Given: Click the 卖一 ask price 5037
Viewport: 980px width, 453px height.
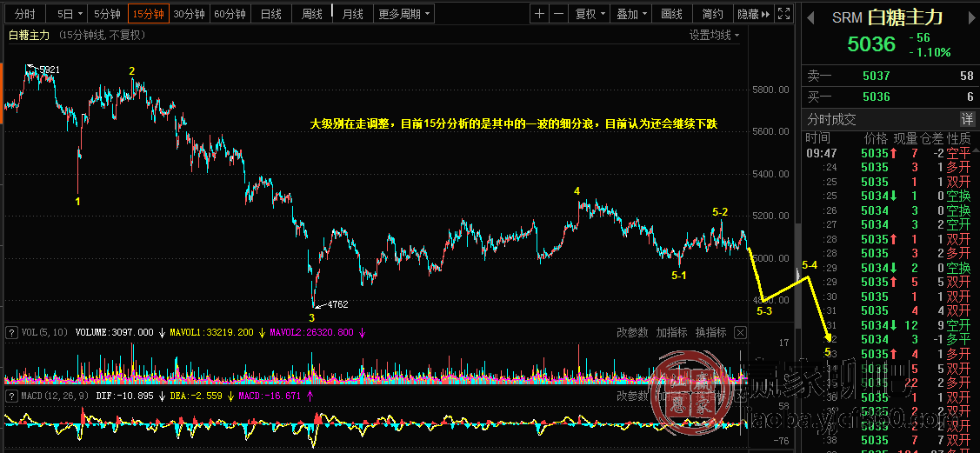Looking at the screenshot, I should coord(876,77).
